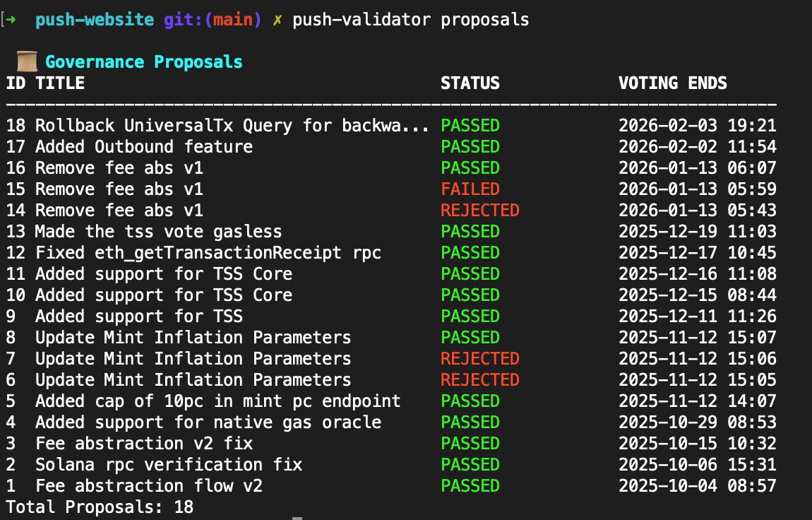Image resolution: width=812 pixels, height=520 pixels.
Task: Click REJECTED status of proposal 14
Action: (480, 211)
